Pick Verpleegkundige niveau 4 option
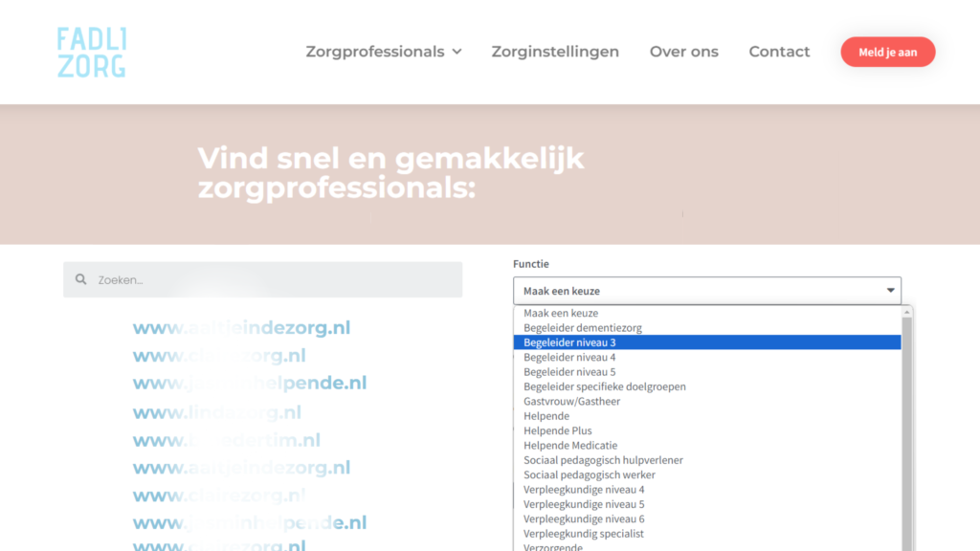 click(584, 490)
